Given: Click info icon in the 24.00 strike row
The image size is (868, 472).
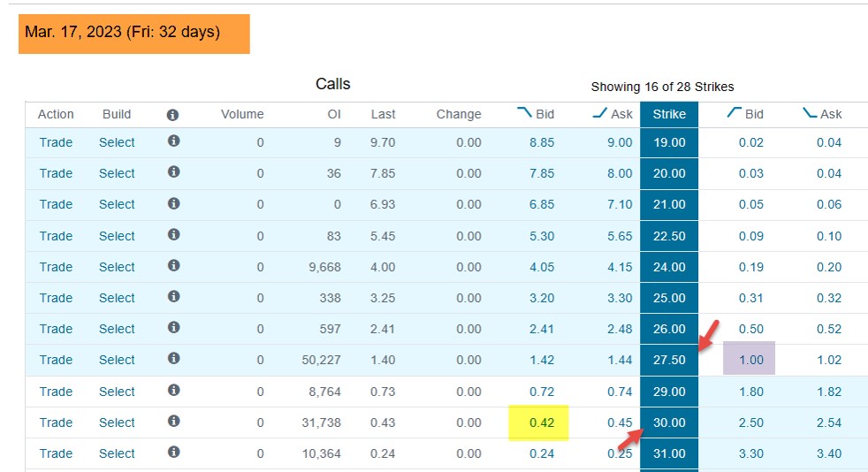Looking at the screenshot, I should click(173, 265).
